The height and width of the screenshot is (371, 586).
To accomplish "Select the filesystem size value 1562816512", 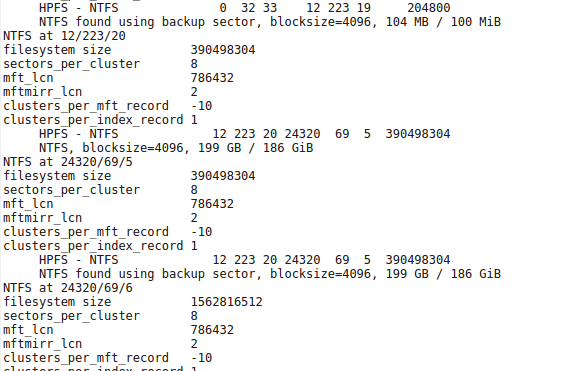I will pyautogui.click(x=227, y=302).
